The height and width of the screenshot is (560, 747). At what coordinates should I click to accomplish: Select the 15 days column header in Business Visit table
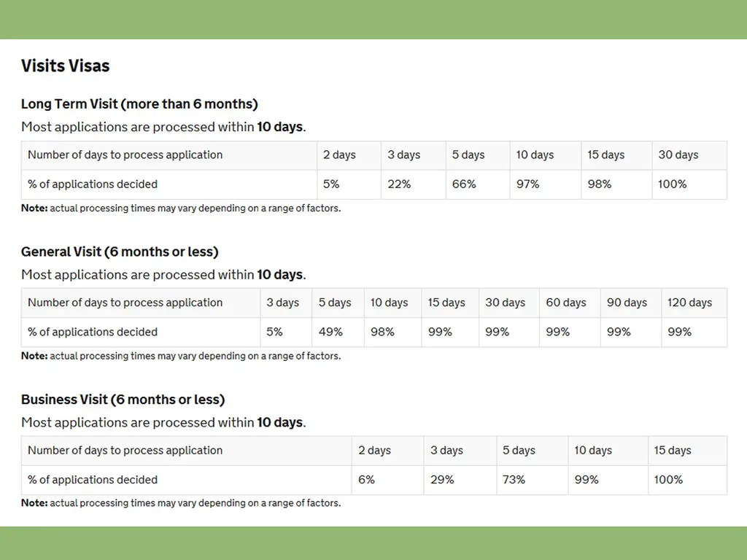tap(672, 451)
